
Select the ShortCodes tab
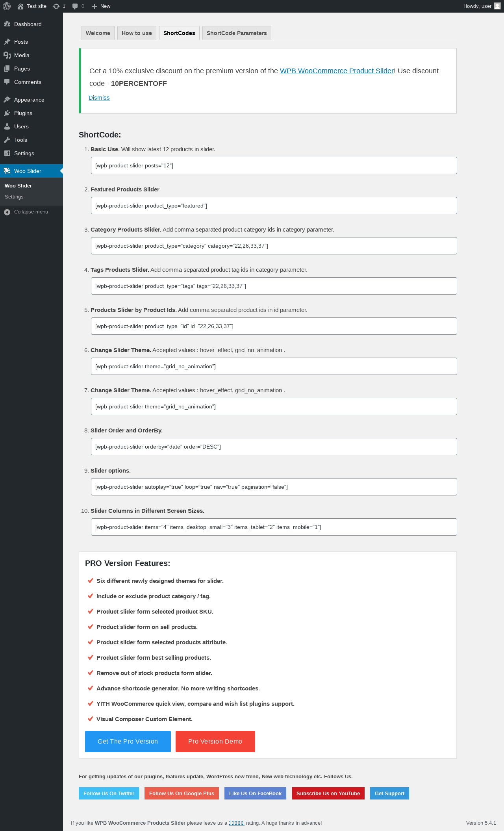click(x=179, y=33)
